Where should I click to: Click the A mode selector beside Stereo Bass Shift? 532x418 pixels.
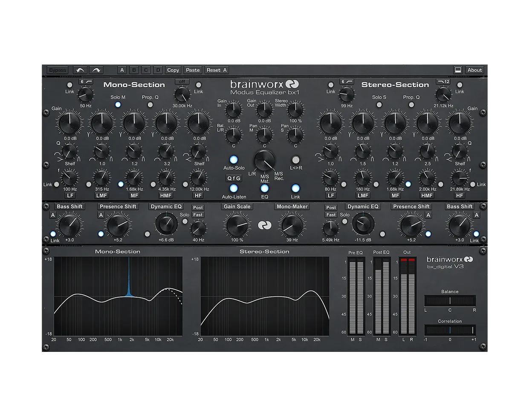point(477,215)
